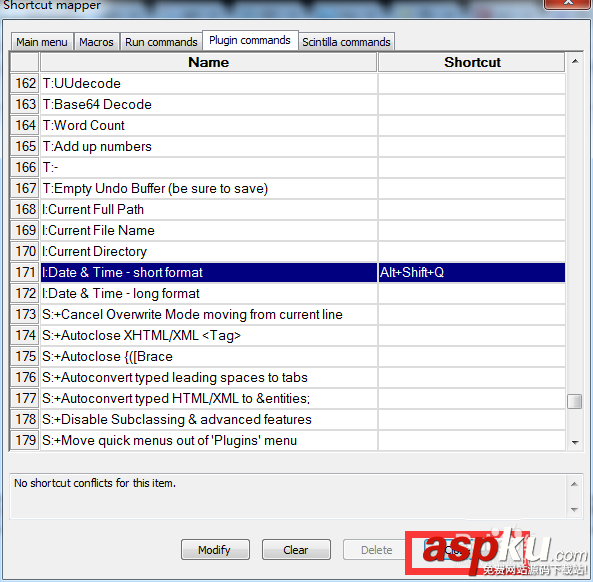Click the Clear button
The width and height of the screenshot is (593, 582).
point(296,549)
